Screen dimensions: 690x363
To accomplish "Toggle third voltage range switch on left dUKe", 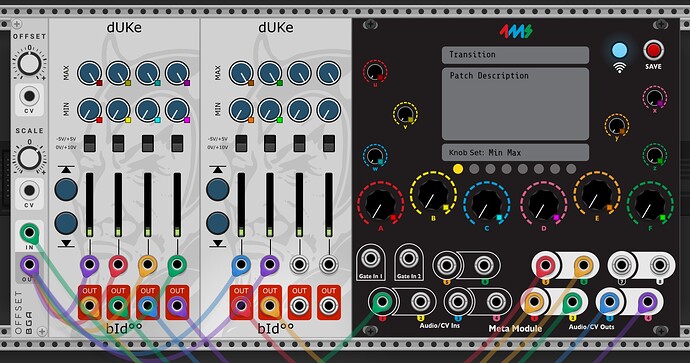I will coord(147,143).
